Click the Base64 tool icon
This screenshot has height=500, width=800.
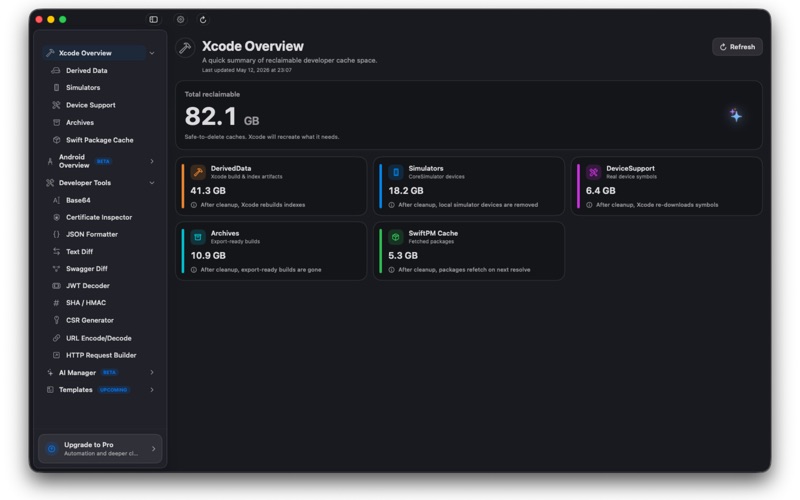click(56, 200)
